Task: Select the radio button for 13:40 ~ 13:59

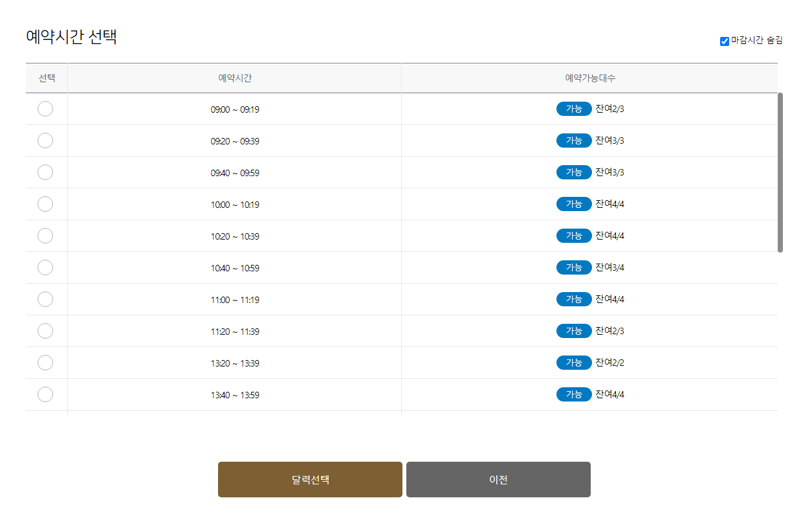Action: [x=45, y=394]
